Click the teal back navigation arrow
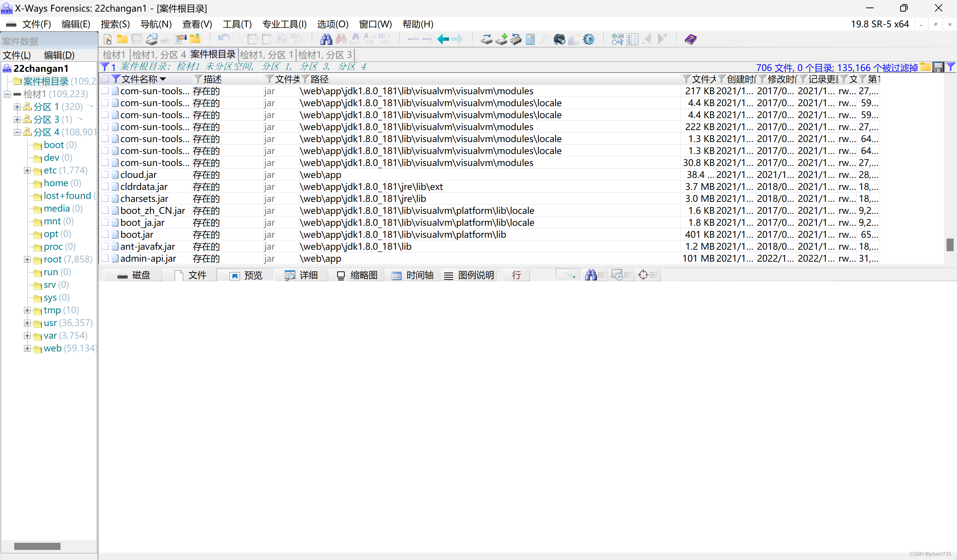The width and height of the screenshot is (957, 560). pyautogui.click(x=443, y=39)
